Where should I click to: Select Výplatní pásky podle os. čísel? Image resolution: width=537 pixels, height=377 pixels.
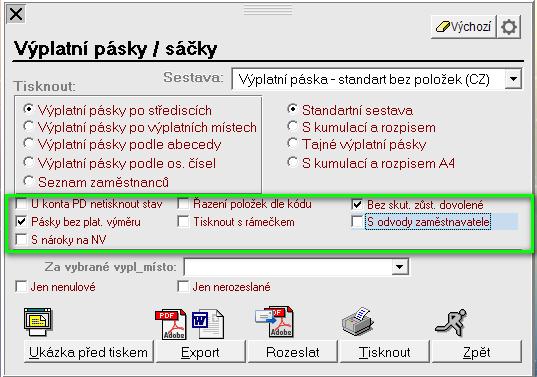(120, 163)
